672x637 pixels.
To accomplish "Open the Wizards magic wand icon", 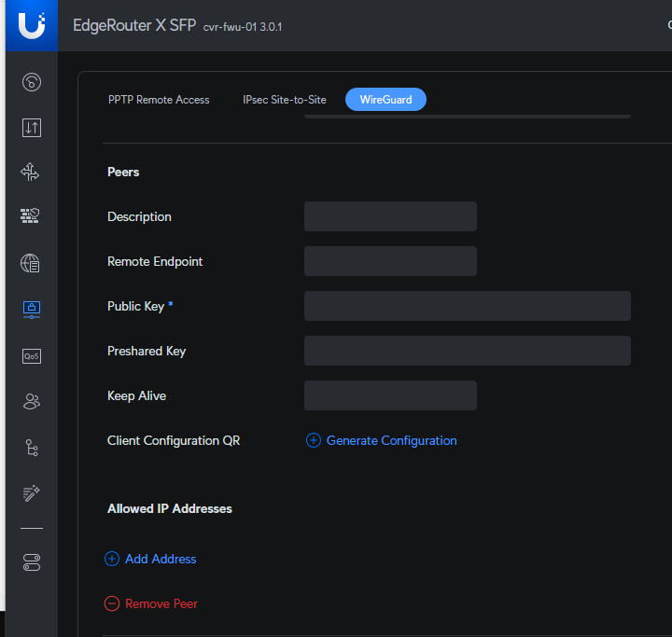I will [31, 493].
